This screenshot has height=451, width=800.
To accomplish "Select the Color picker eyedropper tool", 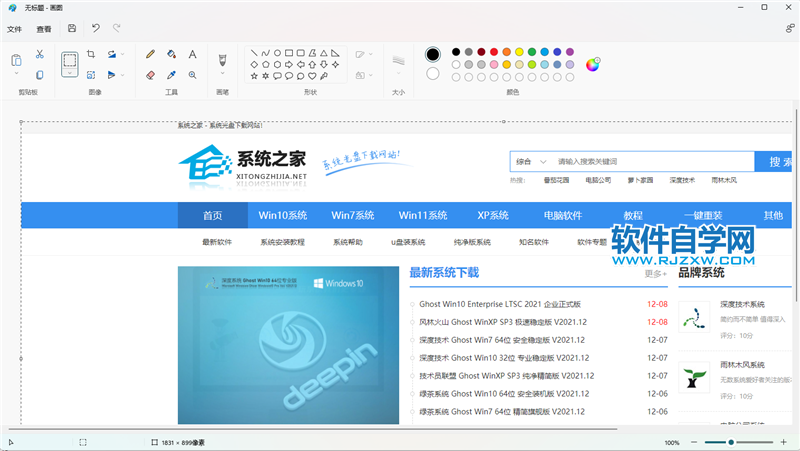I will click(x=171, y=75).
